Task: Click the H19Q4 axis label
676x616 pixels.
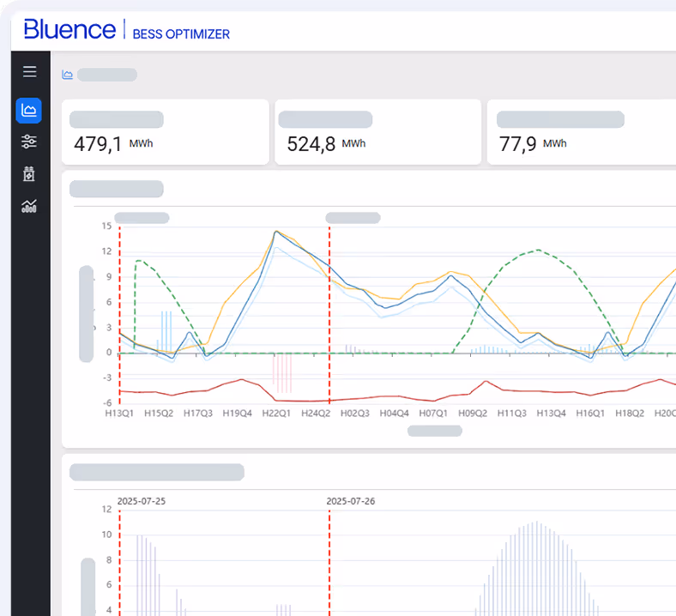Action: (237, 414)
